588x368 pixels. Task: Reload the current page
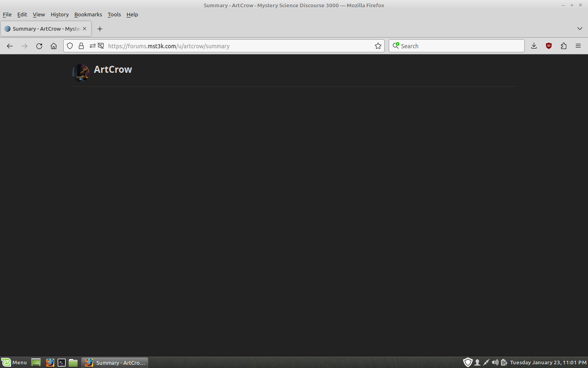[x=39, y=46]
